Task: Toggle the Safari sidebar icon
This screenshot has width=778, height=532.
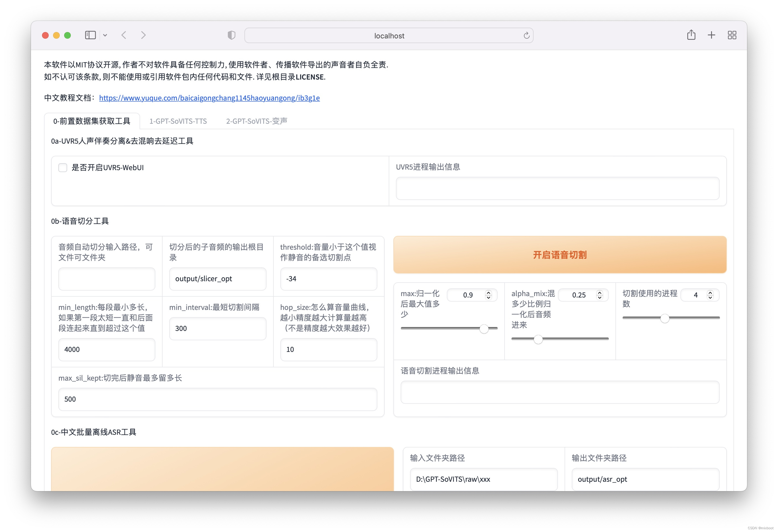Action: pyautogui.click(x=90, y=35)
